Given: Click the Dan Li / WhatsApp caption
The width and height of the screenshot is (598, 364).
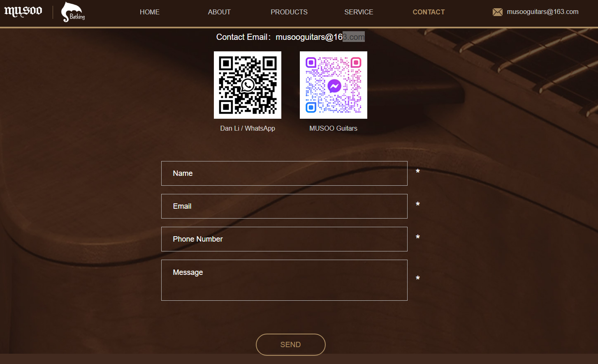Looking at the screenshot, I should 248,128.
